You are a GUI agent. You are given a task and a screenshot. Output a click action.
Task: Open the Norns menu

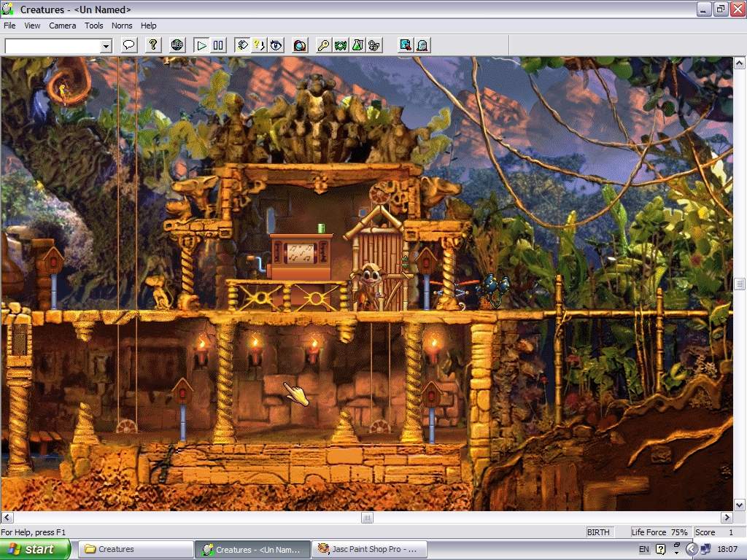coord(122,26)
